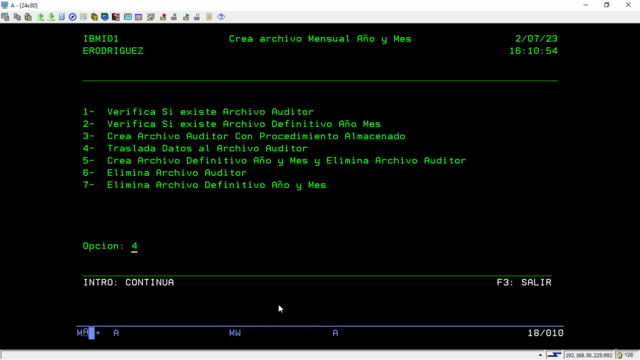Click the blue compass toolbar icon
The image size is (640, 360).
click(x=73, y=17)
